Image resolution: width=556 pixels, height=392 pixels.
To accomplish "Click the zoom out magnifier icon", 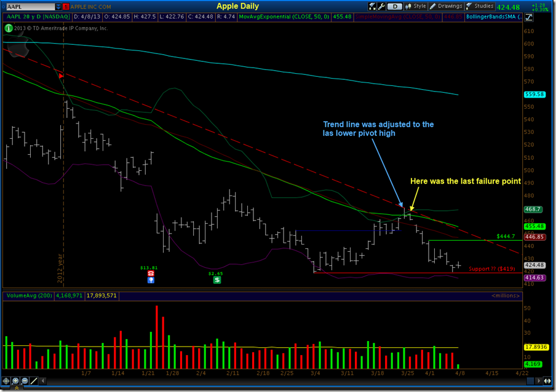I will tap(25, 381).
